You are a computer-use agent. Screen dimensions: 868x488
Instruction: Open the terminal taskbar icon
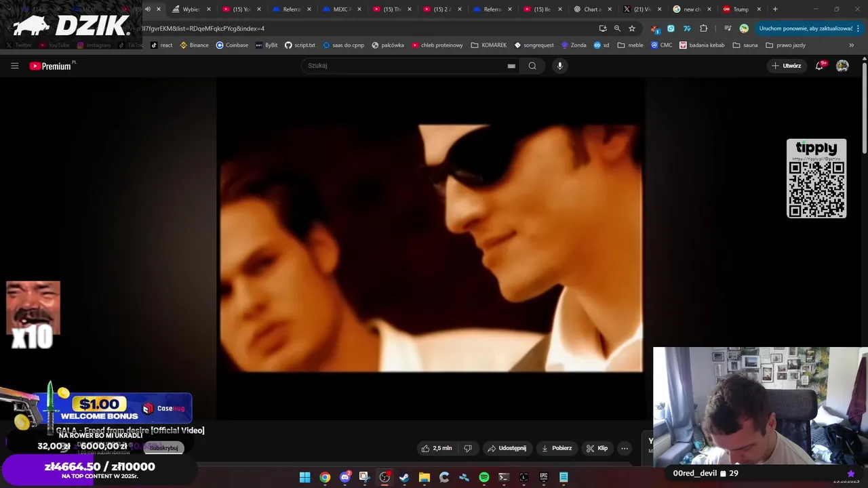pyautogui.click(x=504, y=477)
